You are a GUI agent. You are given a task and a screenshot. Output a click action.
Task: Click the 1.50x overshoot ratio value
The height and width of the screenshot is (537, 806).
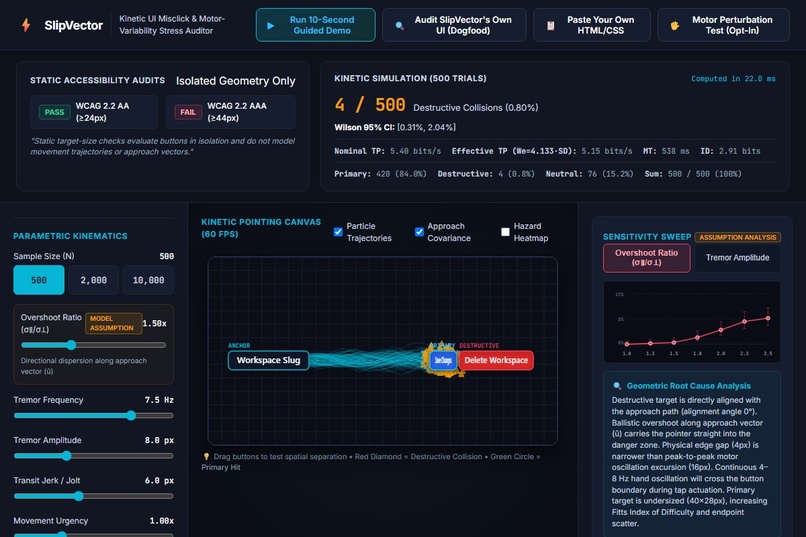(154, 323)
